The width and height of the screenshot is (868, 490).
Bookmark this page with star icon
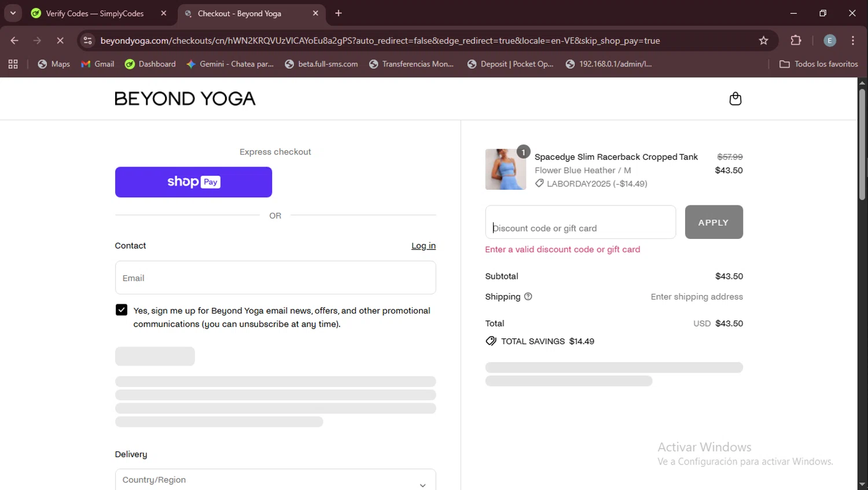pos(763,40)
